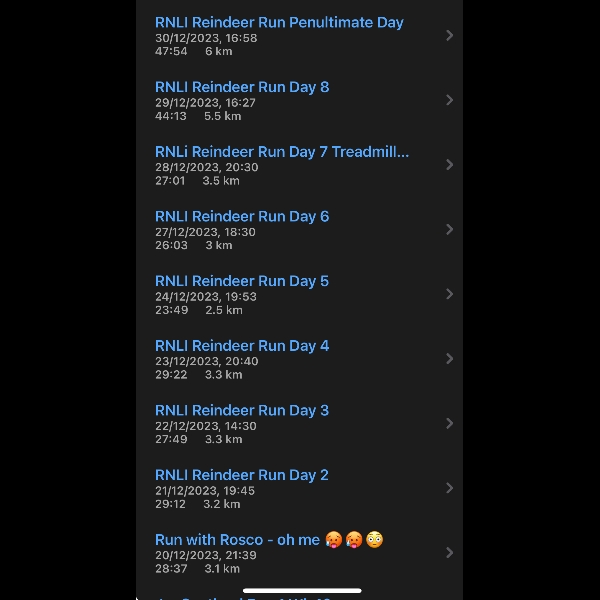Tap chevron next to Day 7 Treadmill run
Image resolution: width=600 pixels, height=600 pixels.
450,164
